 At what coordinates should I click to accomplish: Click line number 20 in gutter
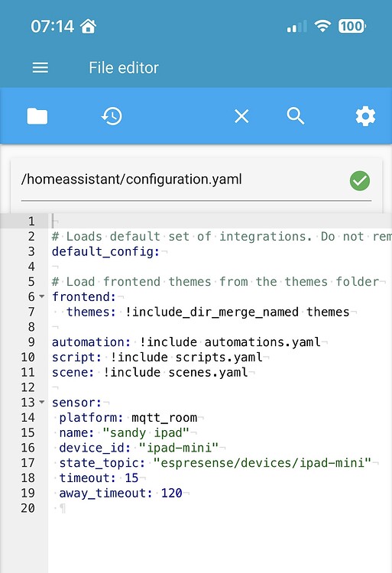(28, 508)
